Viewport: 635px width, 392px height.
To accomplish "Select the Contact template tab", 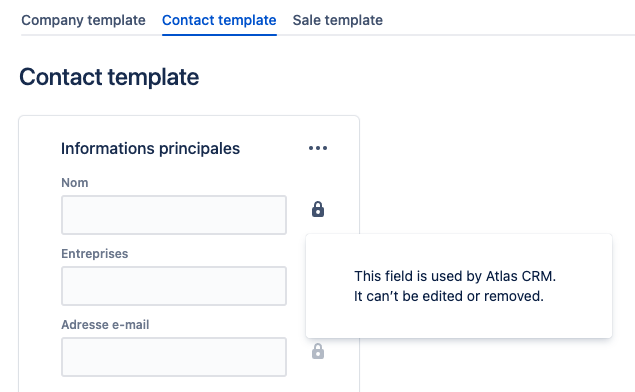I will (x=219, y=20).
